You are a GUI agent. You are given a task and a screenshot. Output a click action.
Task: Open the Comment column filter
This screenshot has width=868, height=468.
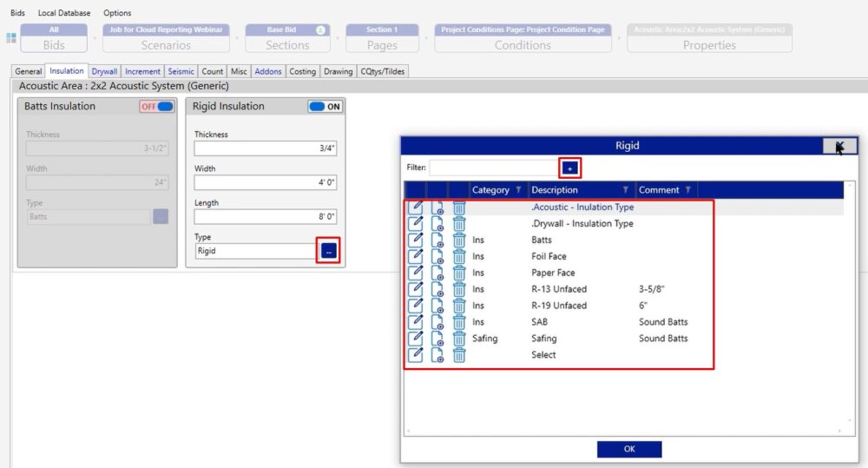point(687,190)
